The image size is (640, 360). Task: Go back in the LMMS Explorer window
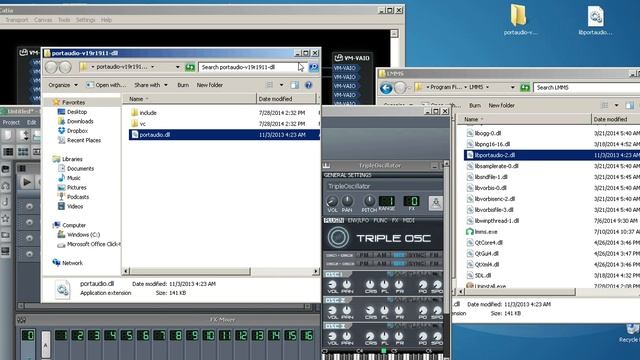[x=386, y=88]
